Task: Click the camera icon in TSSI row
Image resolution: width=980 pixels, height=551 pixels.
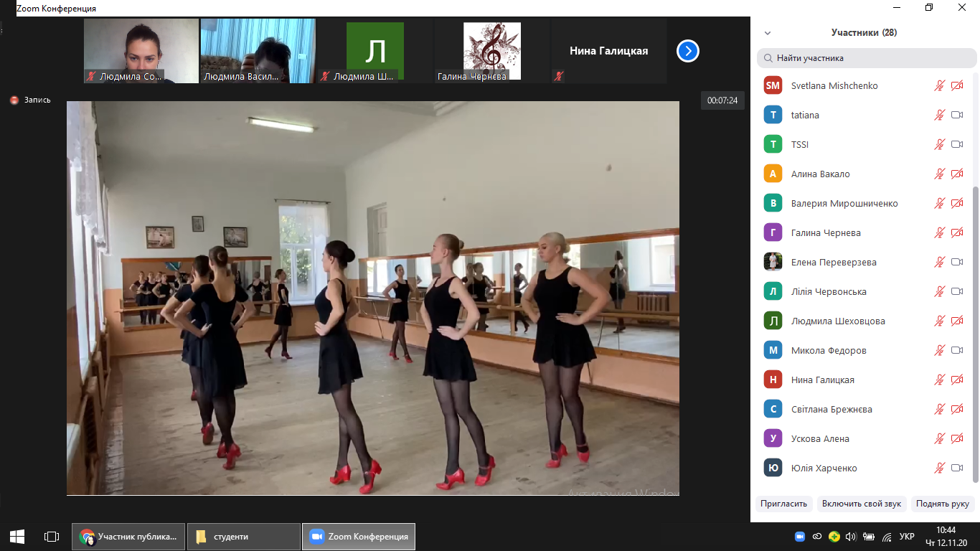Action: pos(956,145)
